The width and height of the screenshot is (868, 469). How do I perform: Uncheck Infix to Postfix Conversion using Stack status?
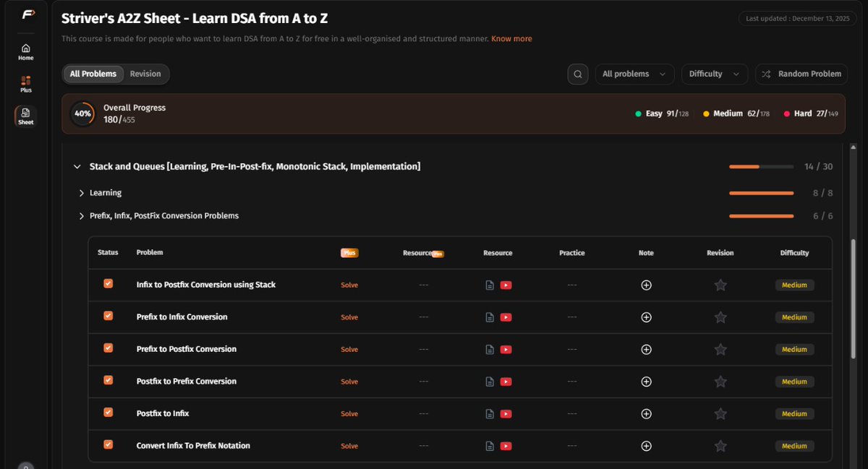click(109, 284)
